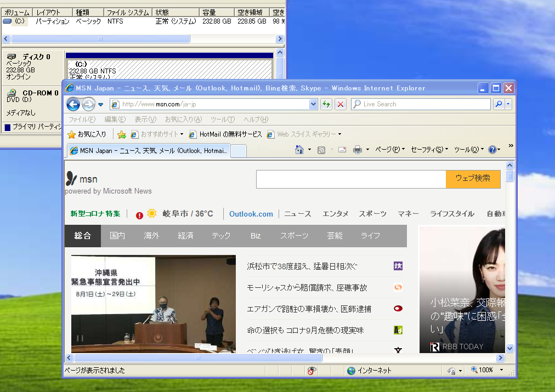Click the red weather alert icon
555x392 pixels.
(x=139, y=215)
